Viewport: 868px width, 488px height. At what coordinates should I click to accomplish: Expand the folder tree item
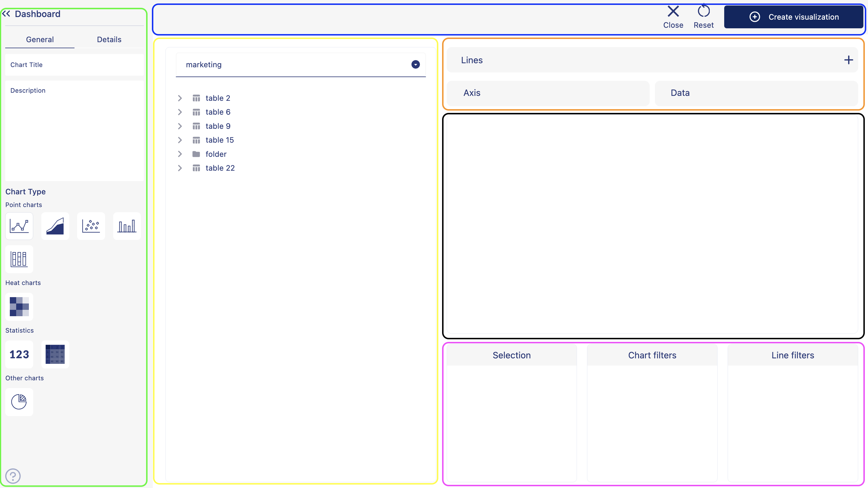click(179, 154)
